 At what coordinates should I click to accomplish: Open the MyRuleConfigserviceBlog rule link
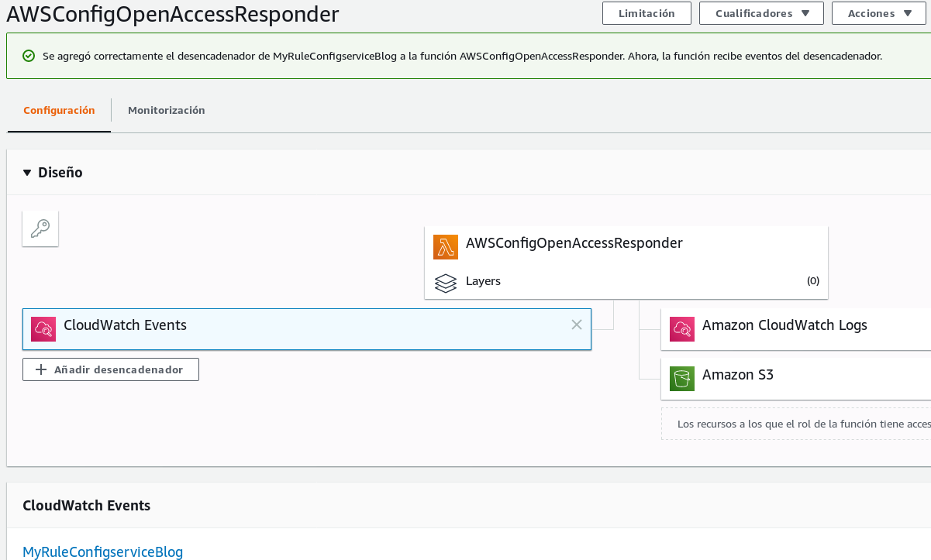click(102, 551)
